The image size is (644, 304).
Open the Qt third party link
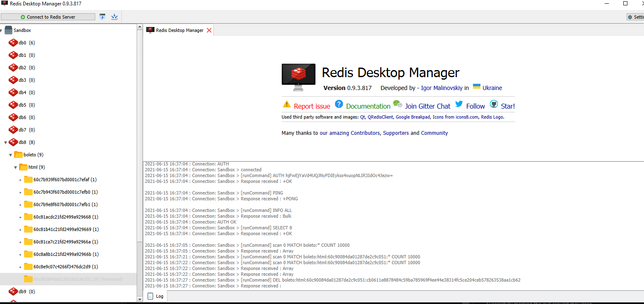click(363, 117)
